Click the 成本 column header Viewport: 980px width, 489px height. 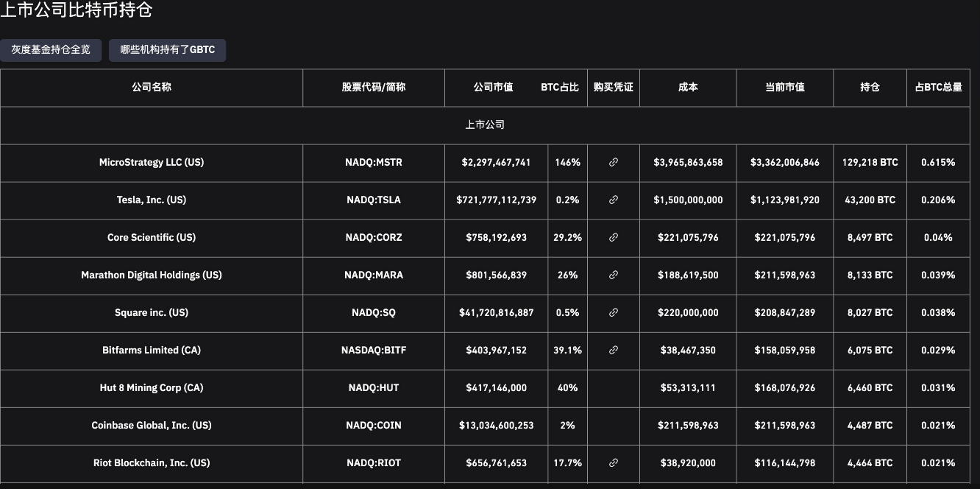click(x=688, y=87)
